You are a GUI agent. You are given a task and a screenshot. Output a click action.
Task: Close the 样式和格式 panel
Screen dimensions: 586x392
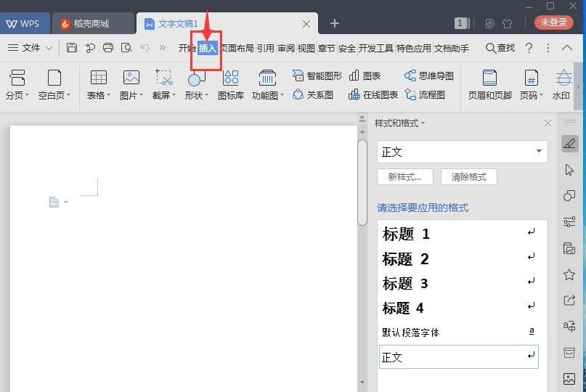(548, 123)
